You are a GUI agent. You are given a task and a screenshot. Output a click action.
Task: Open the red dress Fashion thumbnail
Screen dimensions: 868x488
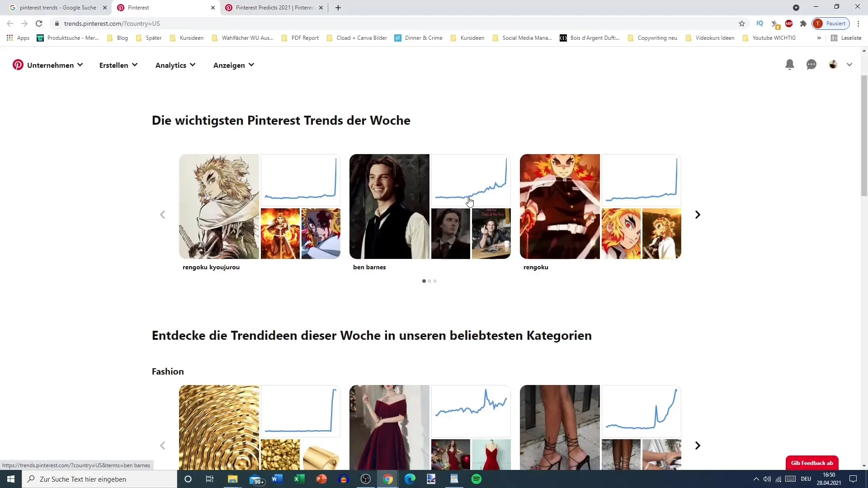[389, 427]
